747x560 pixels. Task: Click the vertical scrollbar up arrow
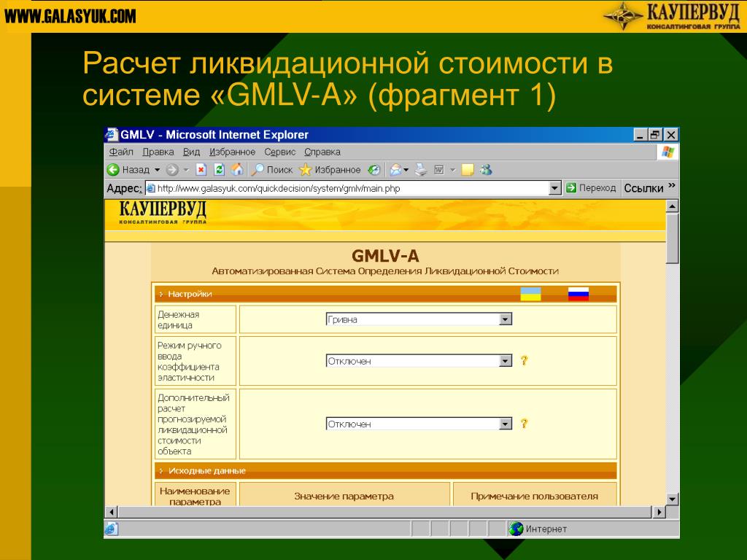click(672, 206)
